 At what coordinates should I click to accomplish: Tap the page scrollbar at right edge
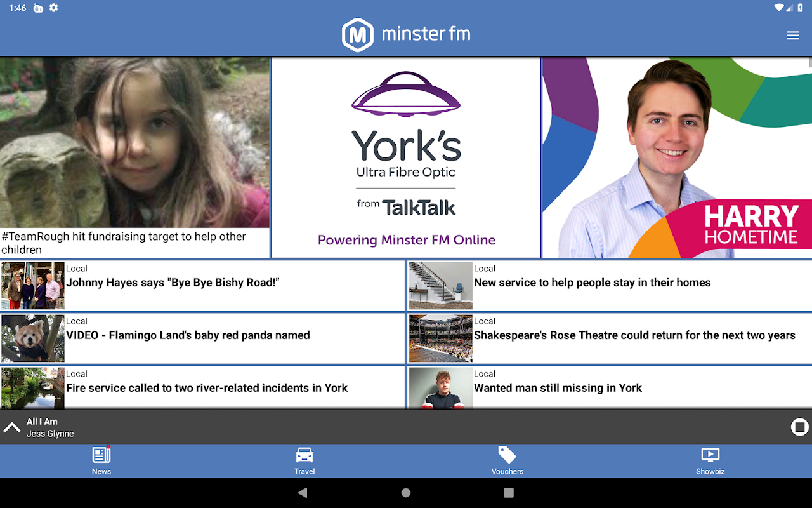[x=810, y=62]
